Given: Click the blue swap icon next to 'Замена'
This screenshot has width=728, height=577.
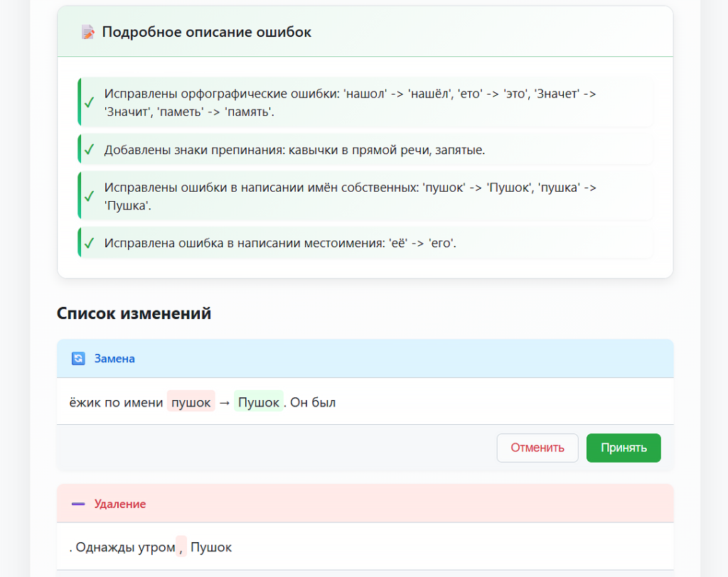Looking at the screenshot, I should point(78,358).
